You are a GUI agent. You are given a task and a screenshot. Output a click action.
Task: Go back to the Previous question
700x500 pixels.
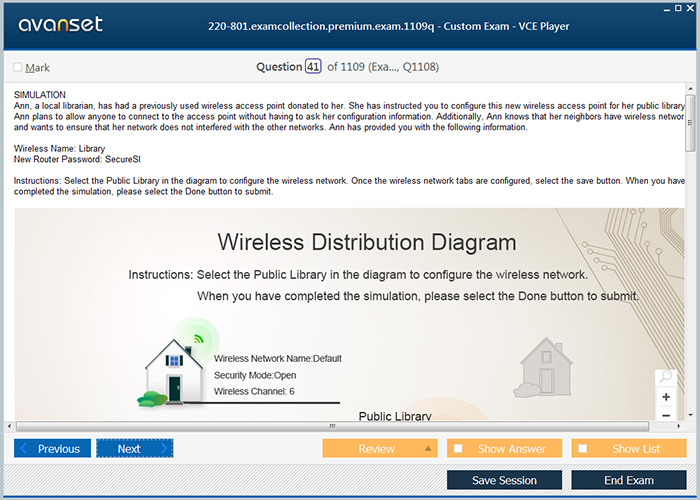point(53,449)
